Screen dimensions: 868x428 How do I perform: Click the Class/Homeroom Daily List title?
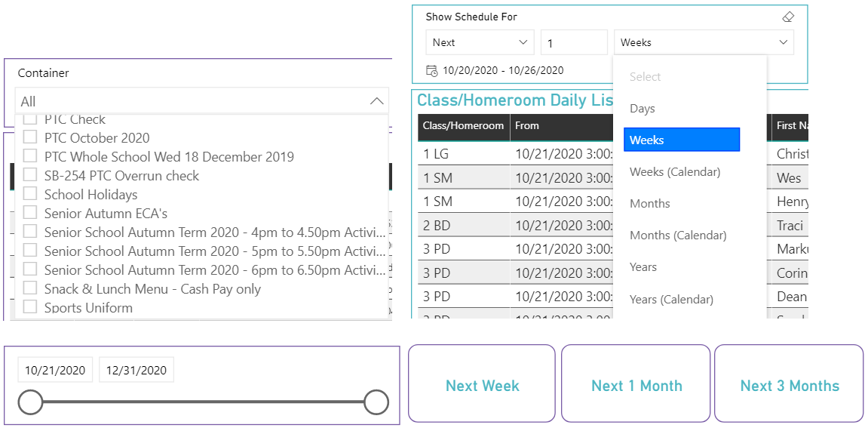tap(515, 100)
